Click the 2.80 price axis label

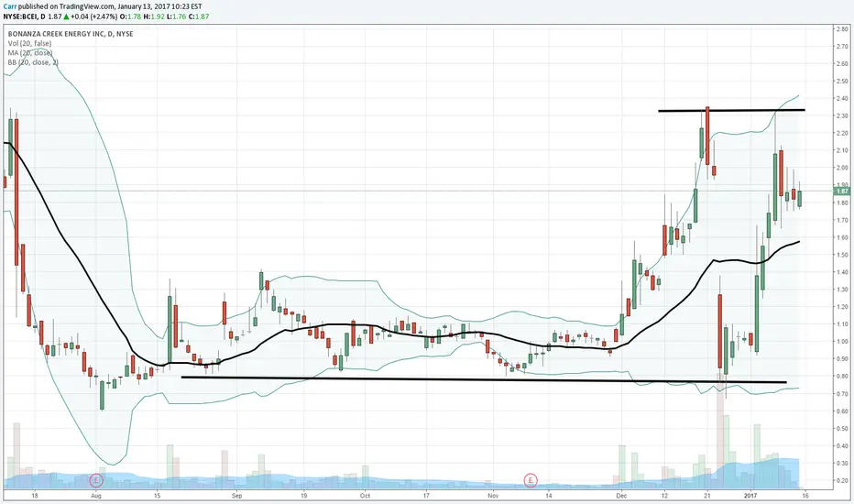842,29
